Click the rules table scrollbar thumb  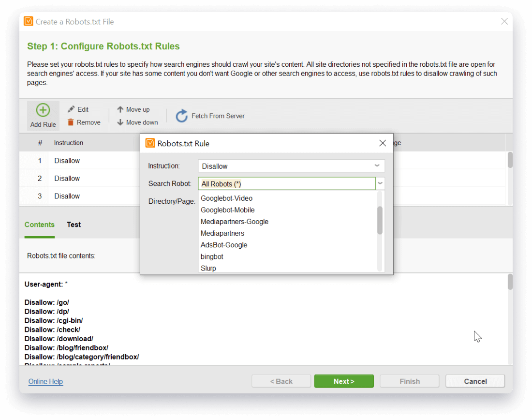510,160
